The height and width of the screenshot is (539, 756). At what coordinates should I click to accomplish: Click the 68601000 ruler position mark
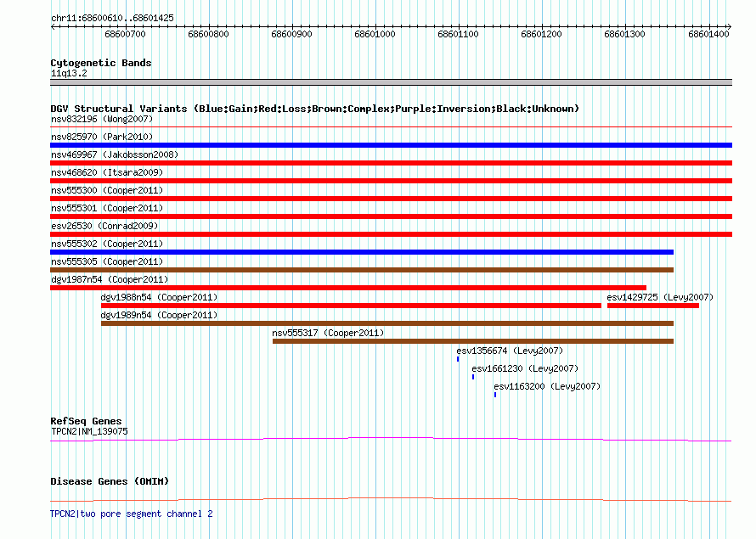(375, 34)
